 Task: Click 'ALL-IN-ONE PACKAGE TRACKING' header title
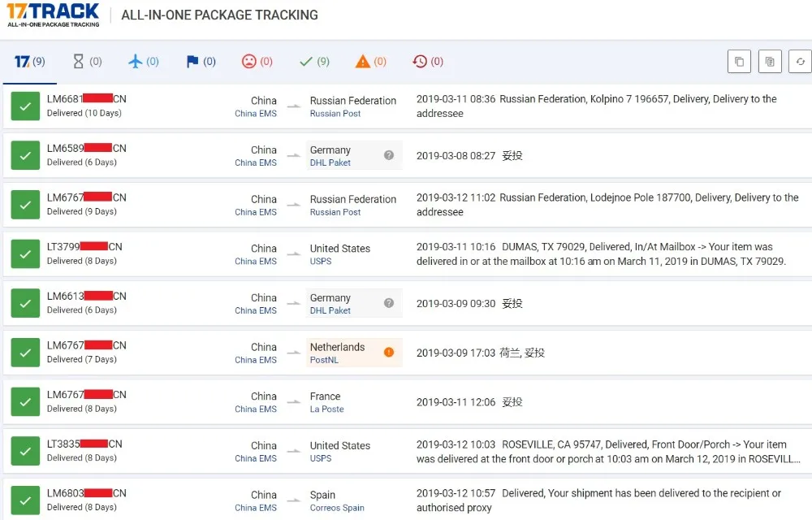pos(219,15)
